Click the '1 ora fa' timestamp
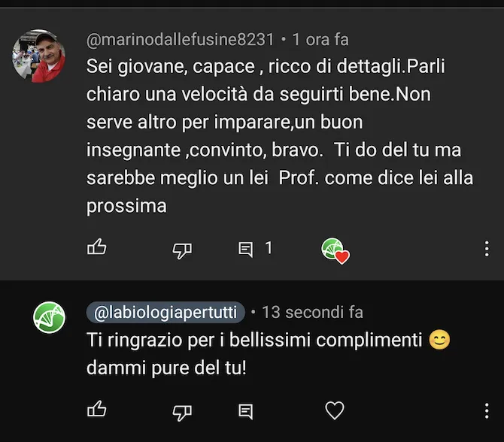 click(320, 40)
